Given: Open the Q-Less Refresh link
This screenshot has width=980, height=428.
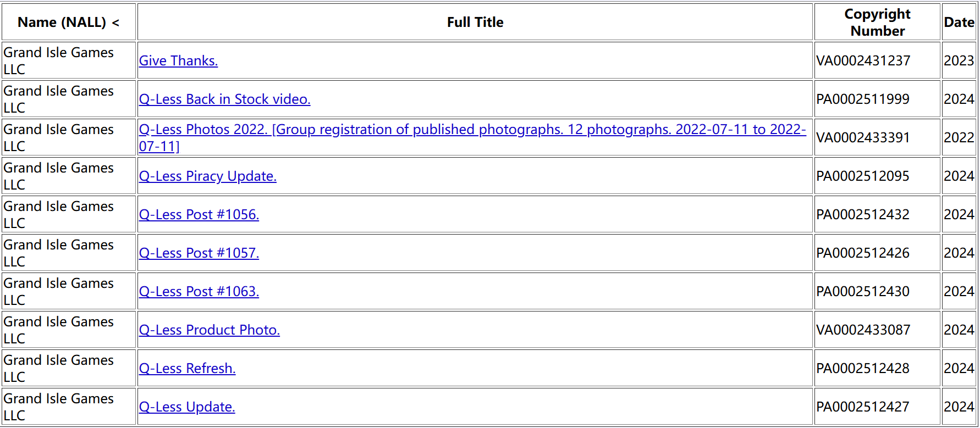Looking at the screenshot, I should click(x=187, y=368).
